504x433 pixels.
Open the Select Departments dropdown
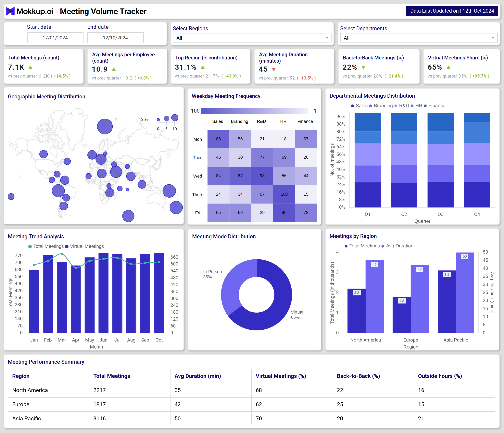tap(419, 38)
